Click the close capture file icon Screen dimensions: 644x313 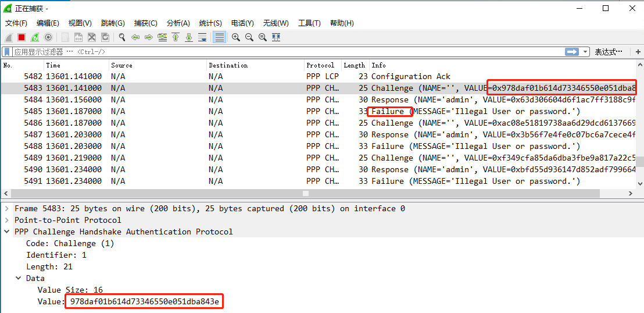92,37
